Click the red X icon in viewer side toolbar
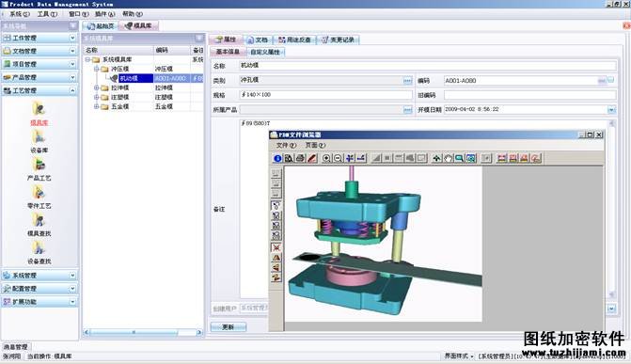This screenshot has height=364, width=631. (x=276, y=247)
